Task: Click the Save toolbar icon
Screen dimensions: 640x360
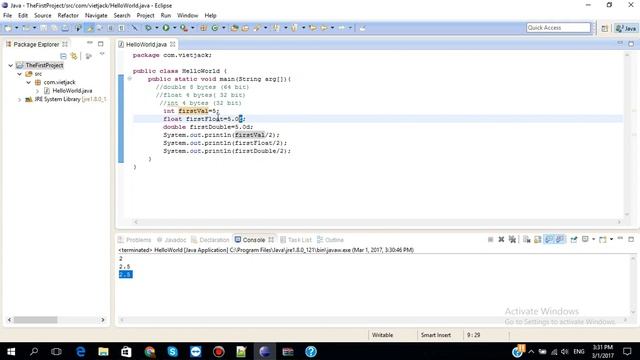Action: [x=44, y=28]
